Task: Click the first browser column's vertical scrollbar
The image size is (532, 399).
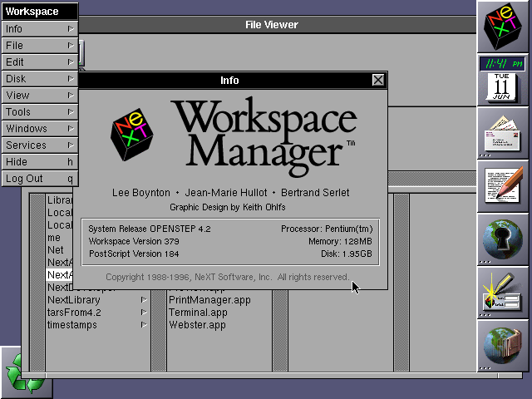Action: [x=37, y=283]
